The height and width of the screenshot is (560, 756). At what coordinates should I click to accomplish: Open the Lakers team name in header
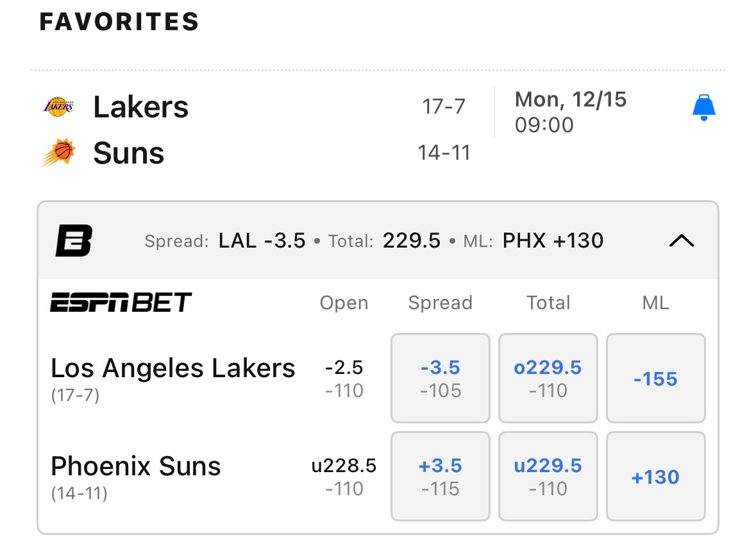(141, 106)
